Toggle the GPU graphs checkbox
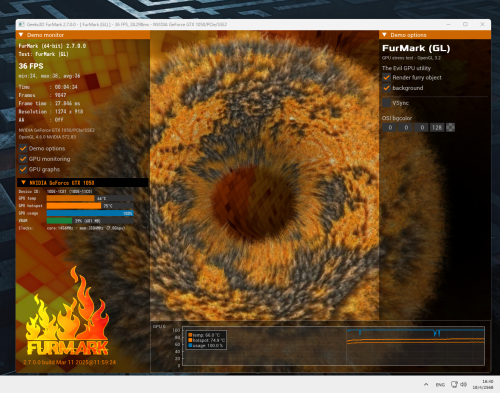Image resolution: width=500 pixels, height=393 pixels. (23, 169)
